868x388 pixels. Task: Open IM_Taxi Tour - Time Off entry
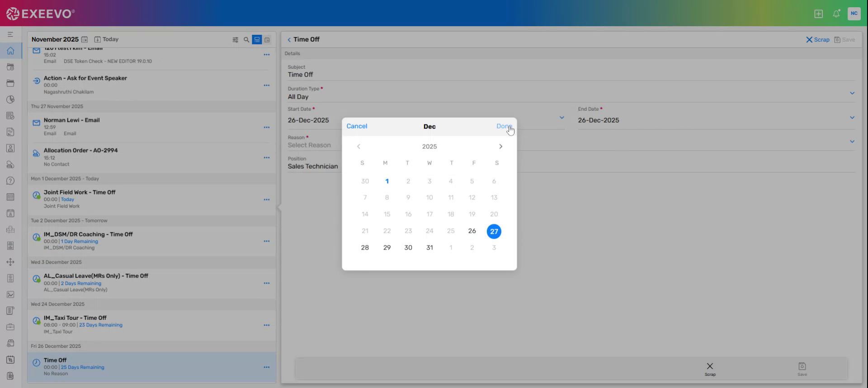151,325
